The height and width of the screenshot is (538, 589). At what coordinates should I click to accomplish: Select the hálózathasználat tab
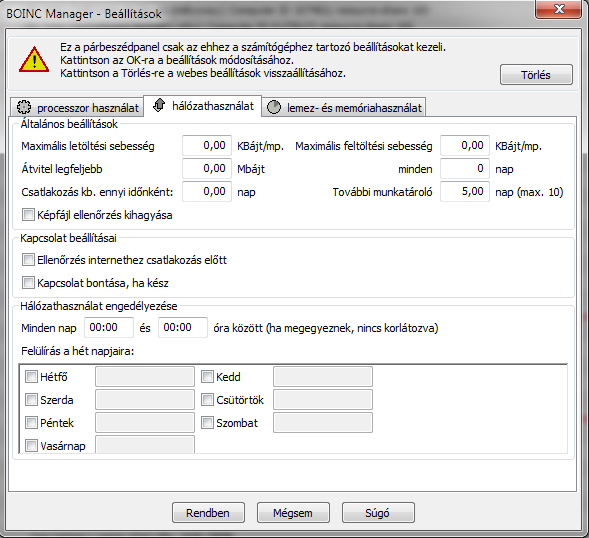click(x=203, y=106)
